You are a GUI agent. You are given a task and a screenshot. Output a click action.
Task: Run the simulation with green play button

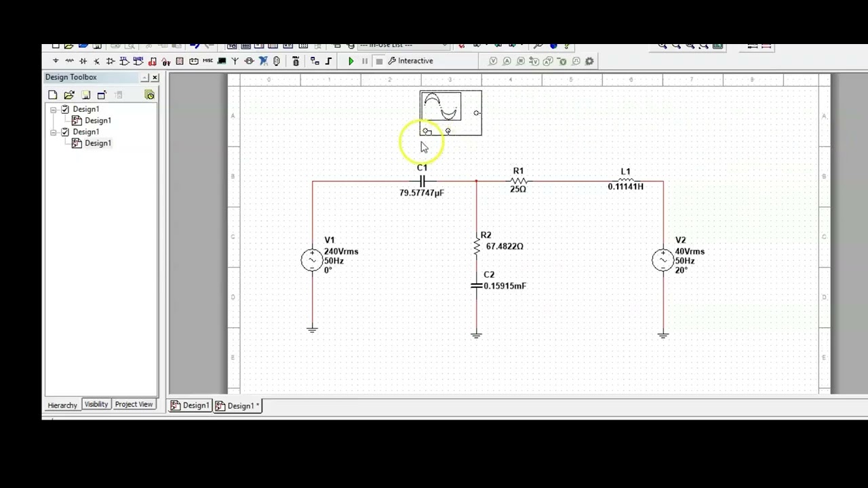pyautogui.click(x=351, y=61)
